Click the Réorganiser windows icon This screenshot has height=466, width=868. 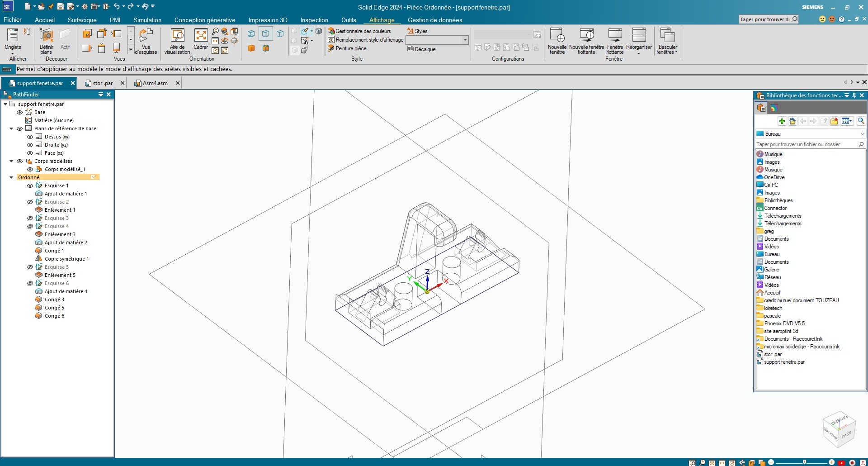click(639, 41)
